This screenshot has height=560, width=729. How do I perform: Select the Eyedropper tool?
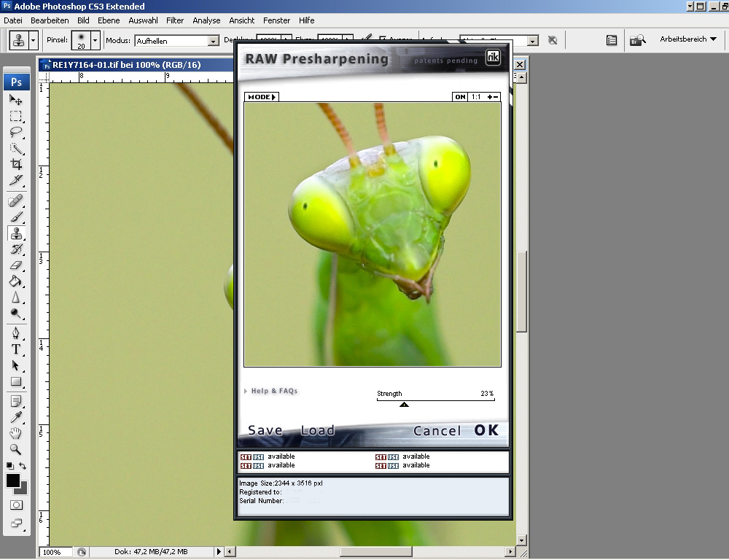(16, 417)
